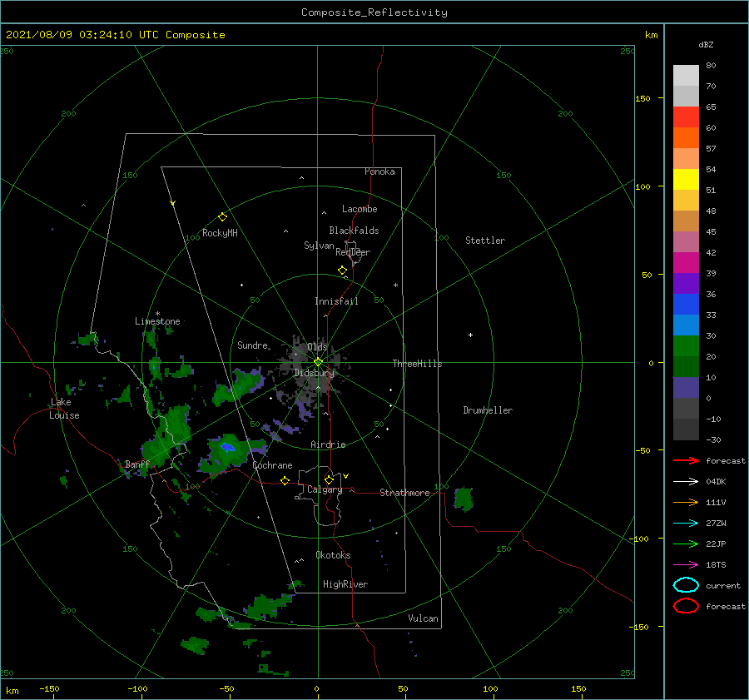
Task: Click the RedDeer city label
Action: pyautogui.click(x=353, y=252)
